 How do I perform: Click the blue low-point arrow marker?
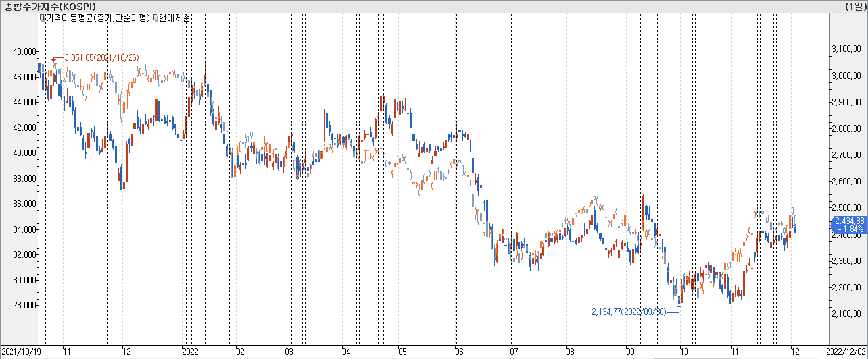[x=679, y=306]
